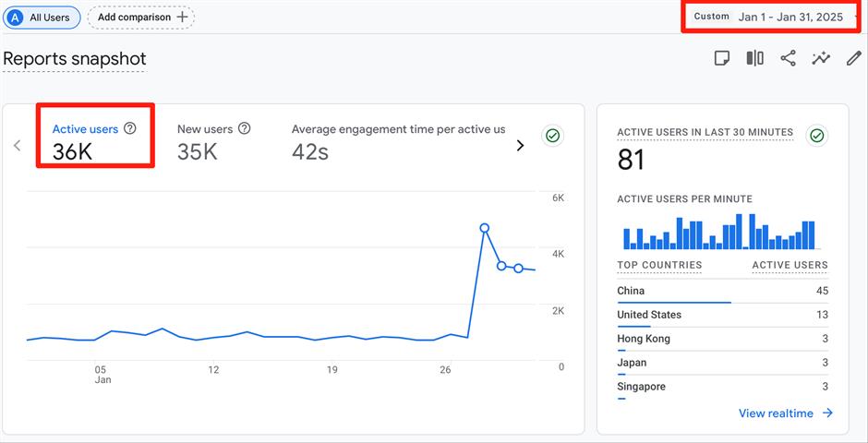The height and width of the screenshot is (443, 868).
Task: Click green check status on realtime card
Action: pyautogui.click(x=816, y=136)
